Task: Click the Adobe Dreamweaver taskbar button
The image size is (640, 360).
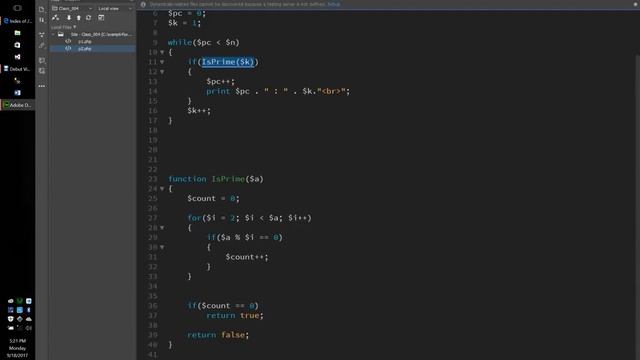Action: click(17, 105)
